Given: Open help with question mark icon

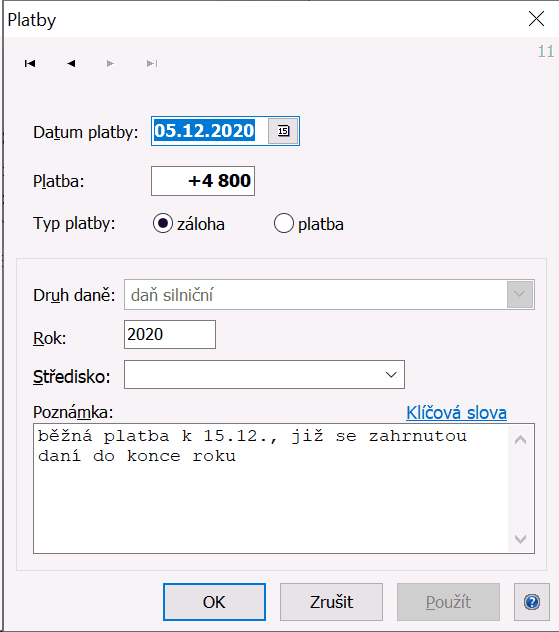Looking at the screenshot, I should (x=532, y=602).
